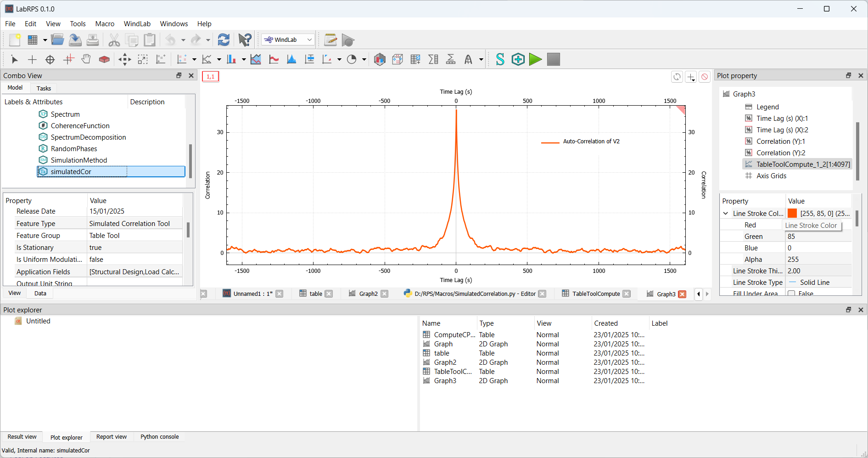Switch to the Python console tab
This screenshot has height=458, width=868.
tap(159, 437)
